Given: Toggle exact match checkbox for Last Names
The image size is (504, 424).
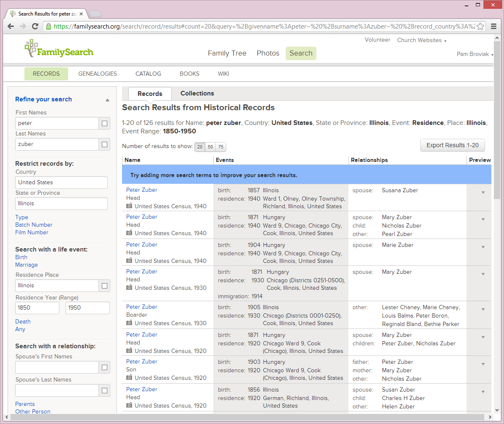Looking at the screenshot, I should (x=104, y=144).
